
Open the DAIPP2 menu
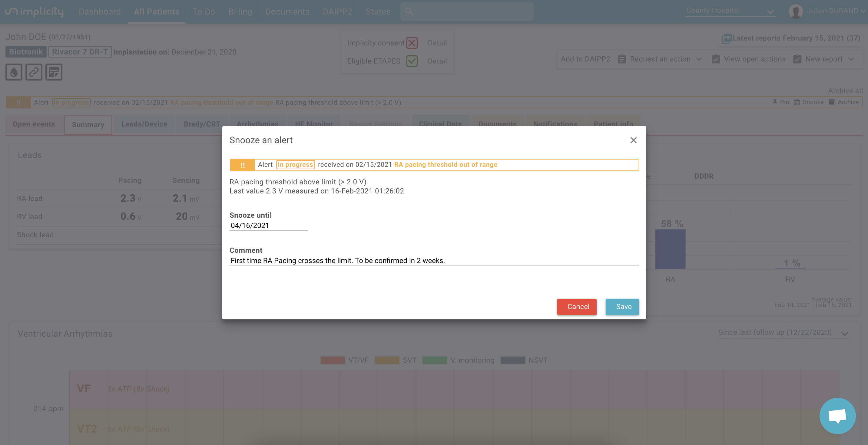click(338, 12)
